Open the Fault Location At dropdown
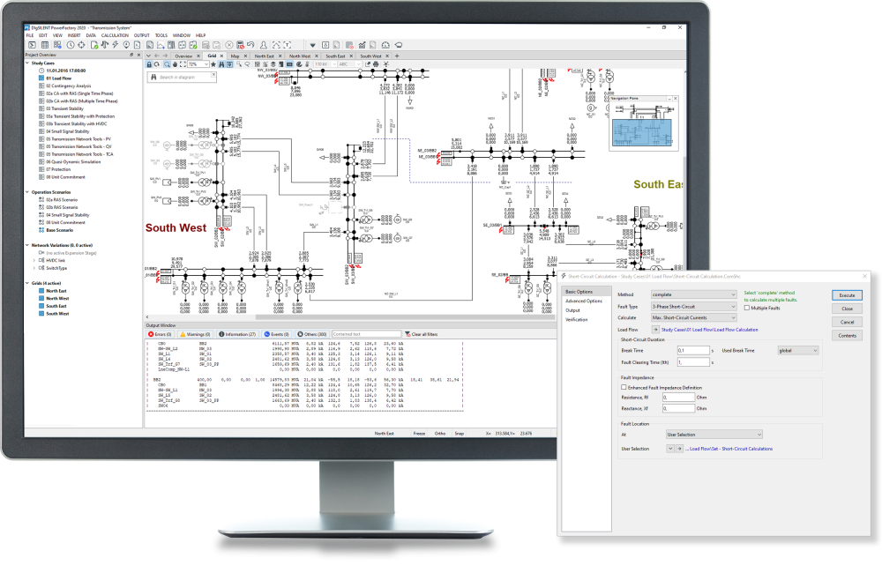Image resolution: width=882 pixels, height=588 pixels. click(x=714, y=435)
